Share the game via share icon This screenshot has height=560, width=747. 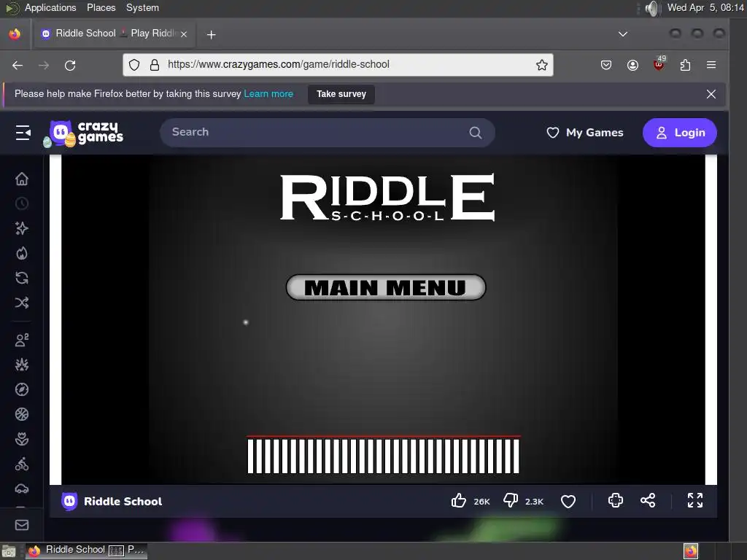coord(648,500)
